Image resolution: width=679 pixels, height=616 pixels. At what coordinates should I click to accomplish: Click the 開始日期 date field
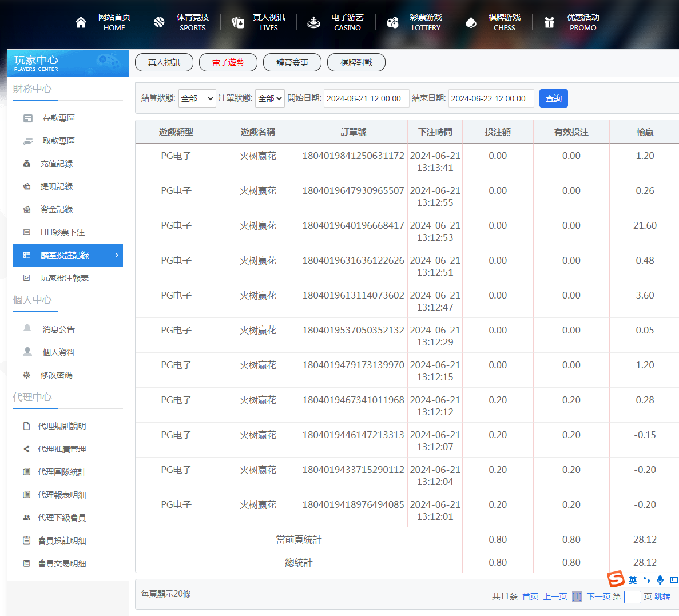click(366, 98)
